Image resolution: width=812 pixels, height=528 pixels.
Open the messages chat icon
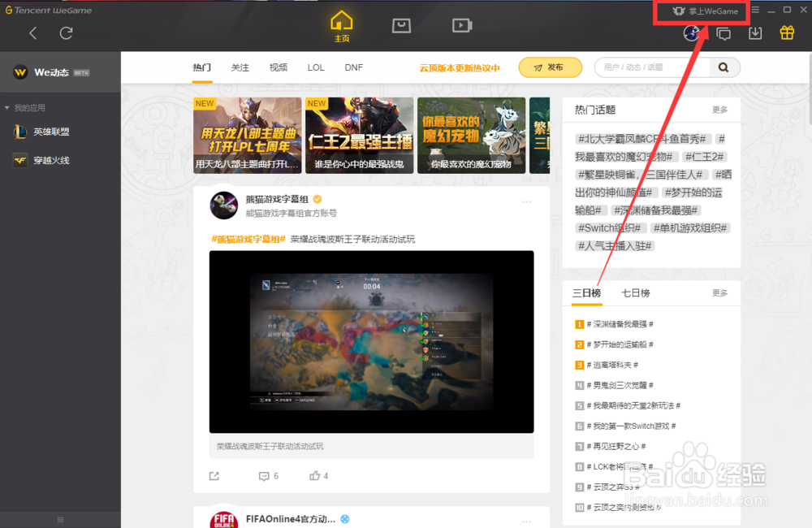(x=723, y=33)
